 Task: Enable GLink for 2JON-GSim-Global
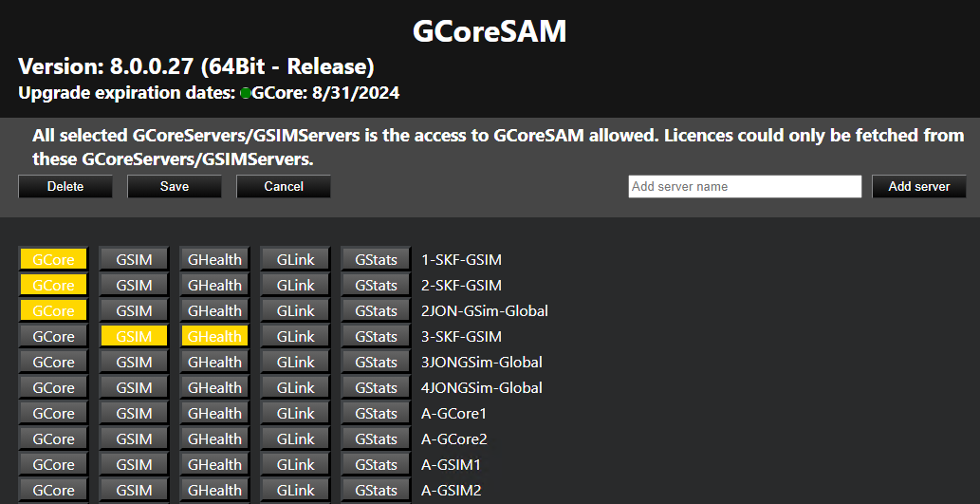295,310
